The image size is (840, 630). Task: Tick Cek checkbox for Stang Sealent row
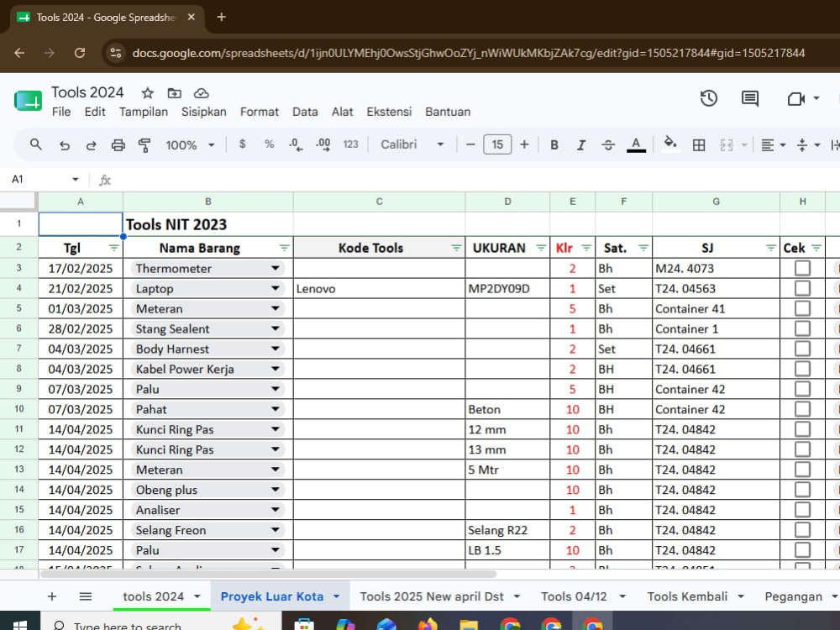click(802, 328)
